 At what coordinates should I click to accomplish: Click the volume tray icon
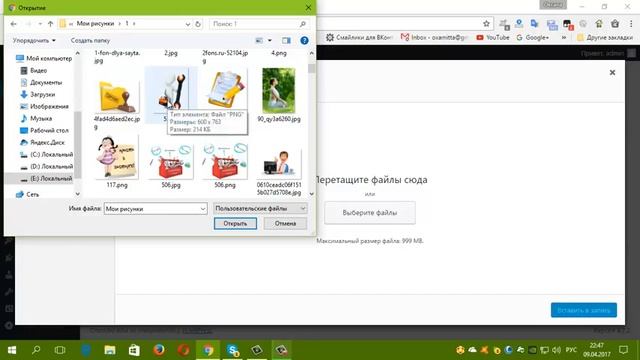click(556, 350)
